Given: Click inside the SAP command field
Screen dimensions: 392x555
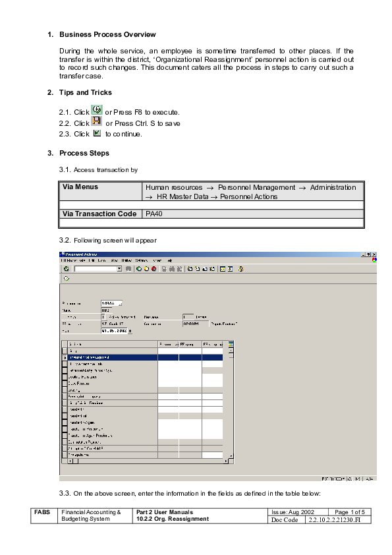Looking at the screenshot, I should pos(96,269).
